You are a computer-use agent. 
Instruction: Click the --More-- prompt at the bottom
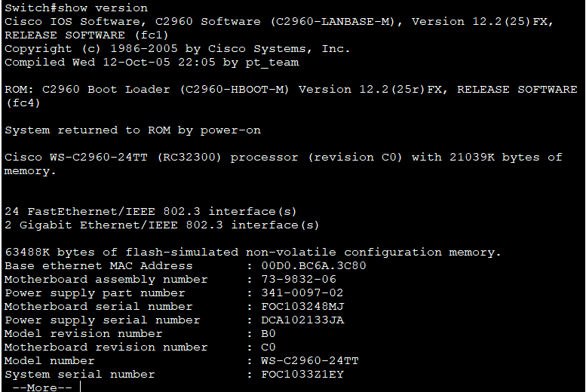pos(42,387)
